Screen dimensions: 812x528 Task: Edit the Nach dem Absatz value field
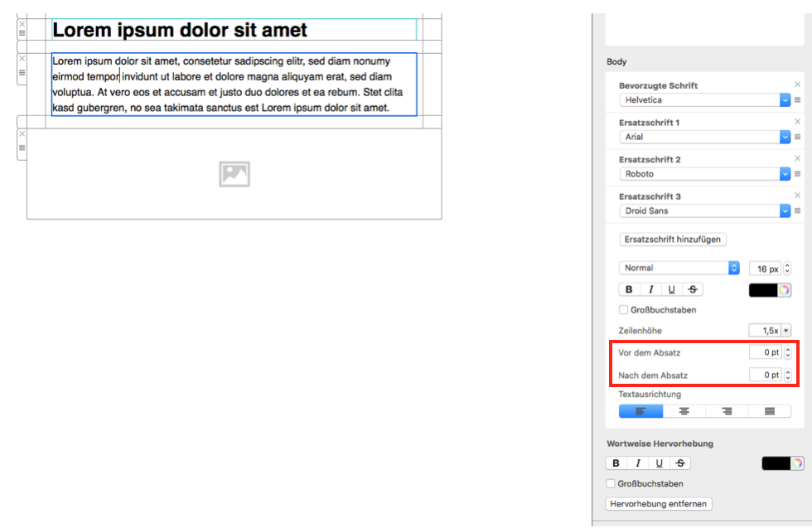point(766,375)
